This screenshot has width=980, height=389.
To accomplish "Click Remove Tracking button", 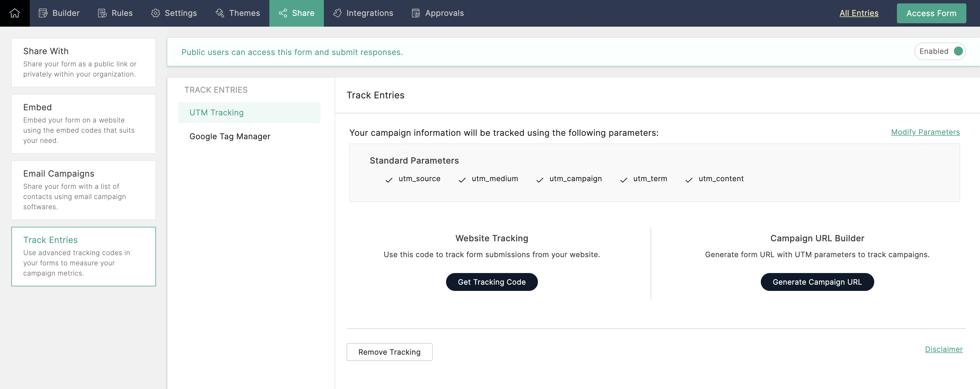I will tap(389, 352).
